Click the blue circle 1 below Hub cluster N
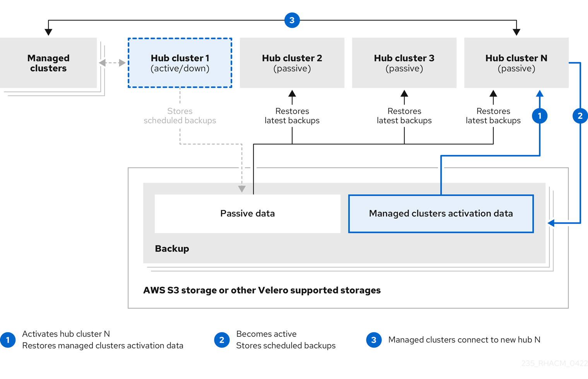588x379 pixels. pos(540,115)
